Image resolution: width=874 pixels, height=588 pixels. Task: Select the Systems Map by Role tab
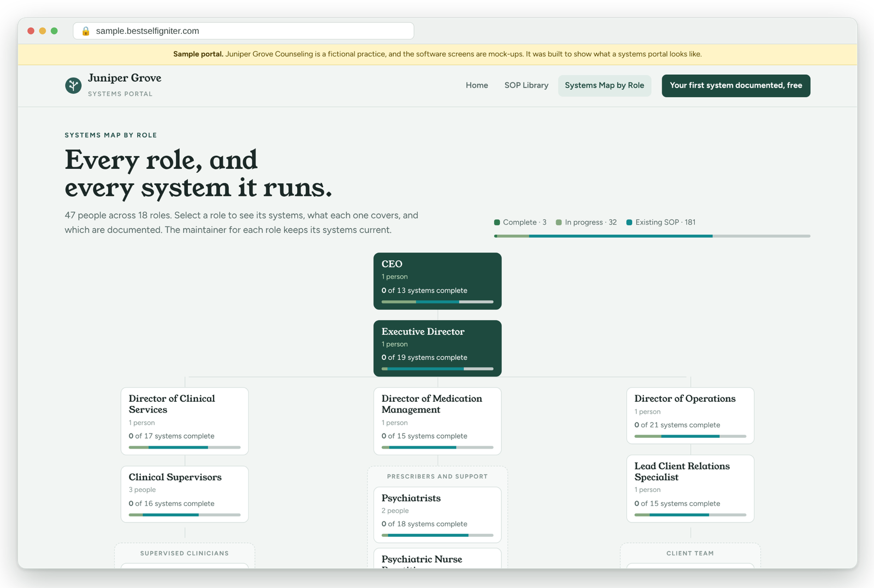click(x=604, y=86)
